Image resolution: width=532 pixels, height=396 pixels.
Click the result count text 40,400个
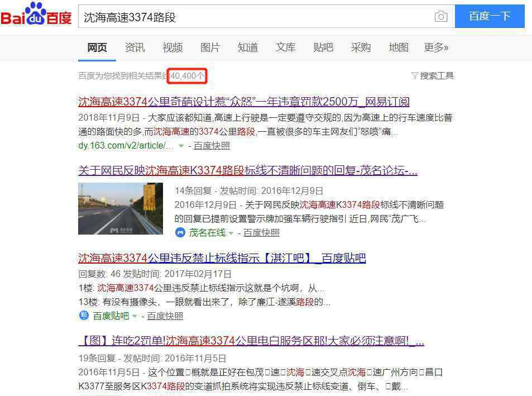[x=187, y=75]
